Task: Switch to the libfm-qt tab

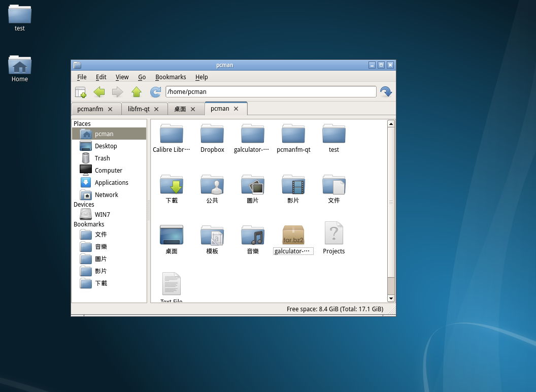Action: 139,109
